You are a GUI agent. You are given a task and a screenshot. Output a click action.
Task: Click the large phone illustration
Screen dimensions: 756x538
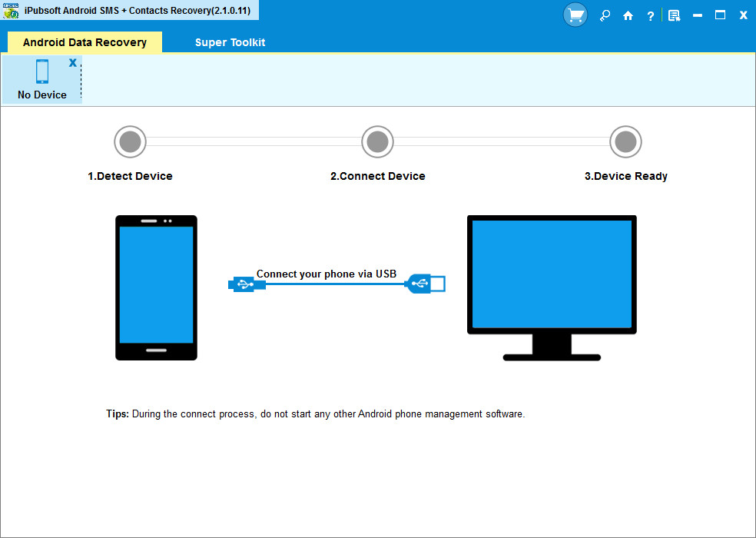coord(156,287)
